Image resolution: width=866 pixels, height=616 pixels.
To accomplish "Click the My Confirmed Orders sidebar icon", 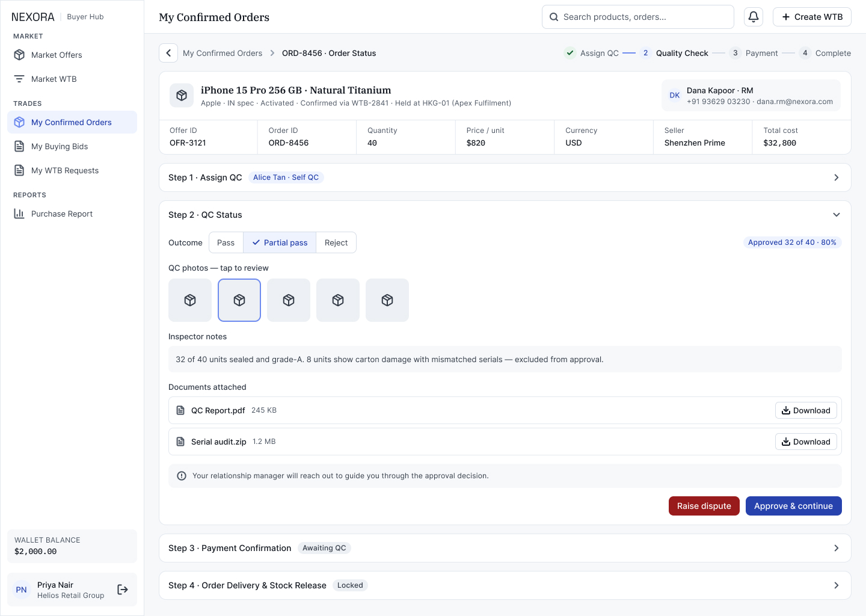I will click(19, 122).
